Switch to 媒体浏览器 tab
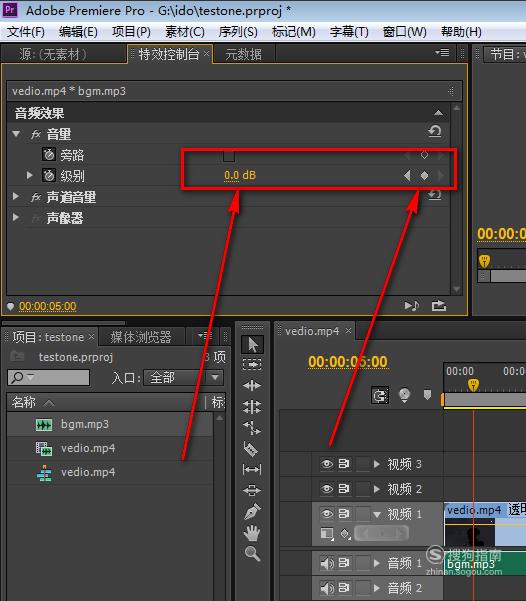Viewport: 526px width, 601px height. (141, 337)
